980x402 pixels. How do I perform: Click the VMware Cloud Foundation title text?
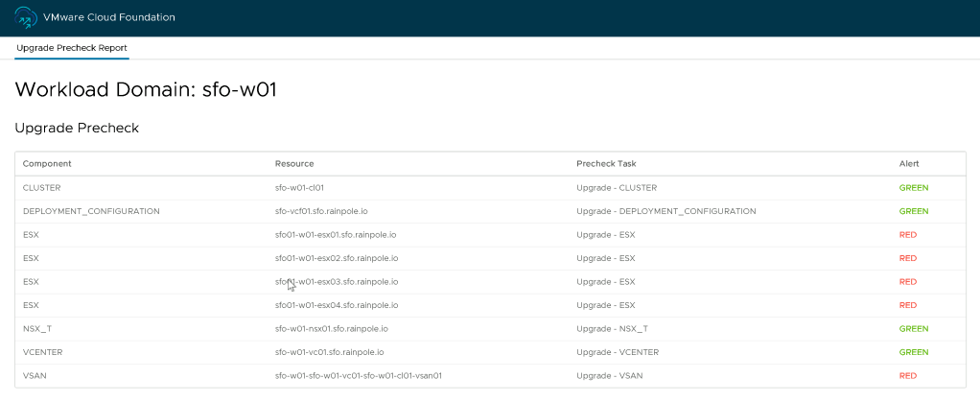pyautogui.click(x=109, y=17)
